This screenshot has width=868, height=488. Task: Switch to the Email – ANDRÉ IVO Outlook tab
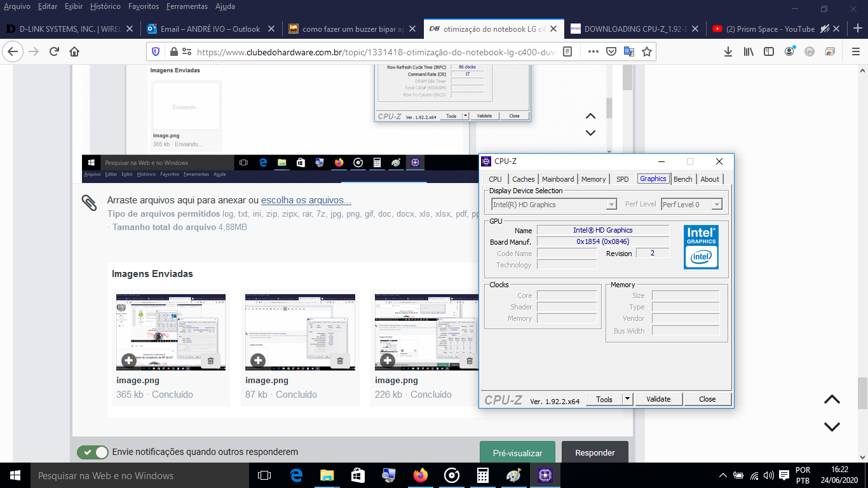[x=210, y=29]
